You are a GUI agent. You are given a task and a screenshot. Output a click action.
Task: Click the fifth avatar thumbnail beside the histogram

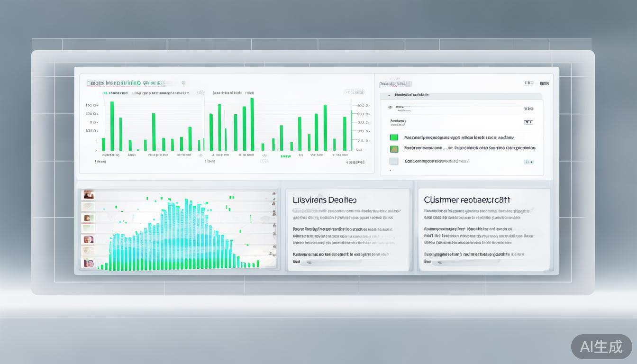click(88, 240)
